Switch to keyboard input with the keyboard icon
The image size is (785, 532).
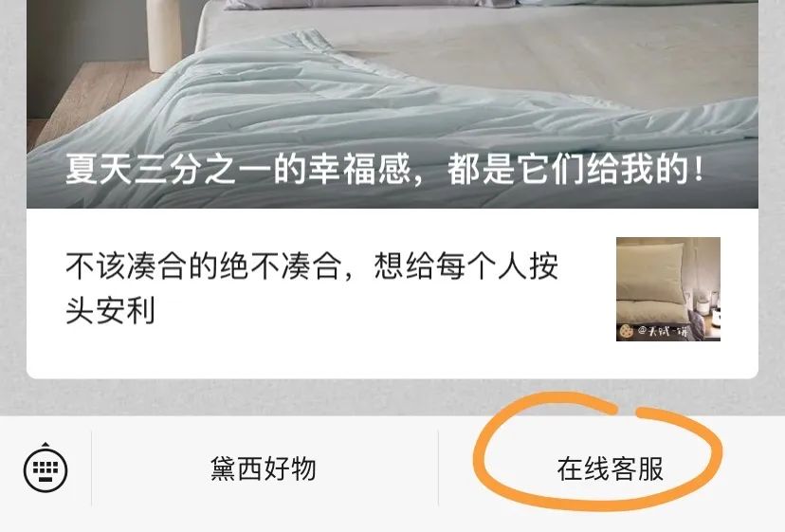tap(46, 468)
